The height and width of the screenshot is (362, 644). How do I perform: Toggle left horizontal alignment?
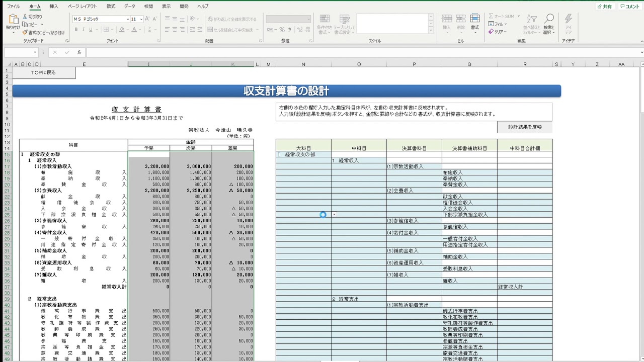[168, 30]
